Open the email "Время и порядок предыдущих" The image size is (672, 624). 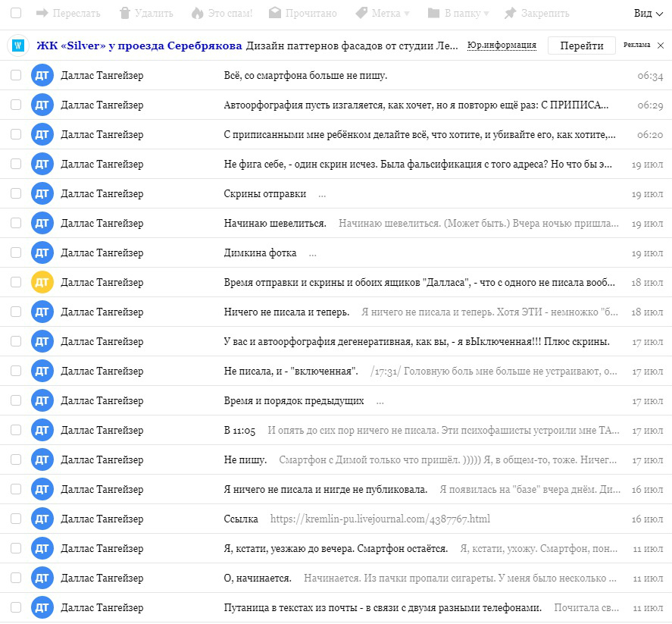point(294,400)
